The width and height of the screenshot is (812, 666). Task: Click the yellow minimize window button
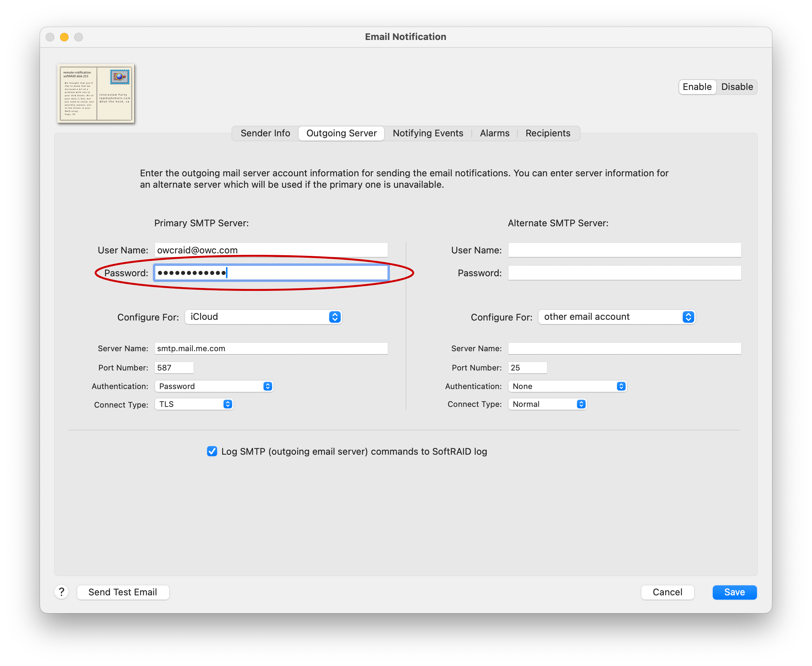tap(64, 37)
